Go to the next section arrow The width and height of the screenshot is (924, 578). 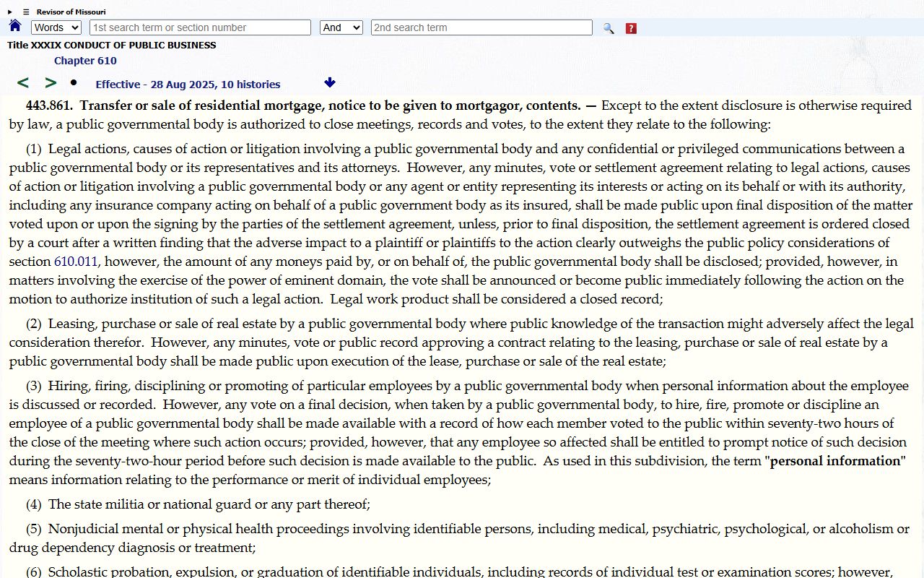(51, 83)
